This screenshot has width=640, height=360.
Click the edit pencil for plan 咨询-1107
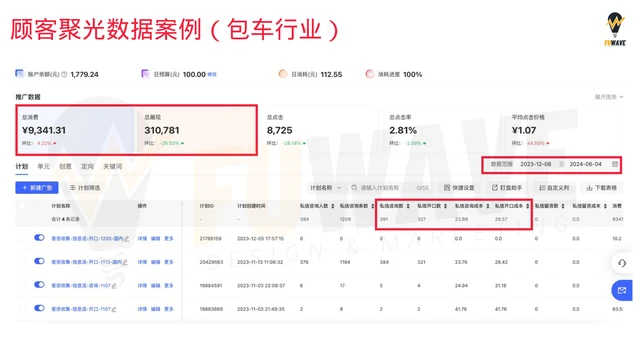click(x=114, y=286)
